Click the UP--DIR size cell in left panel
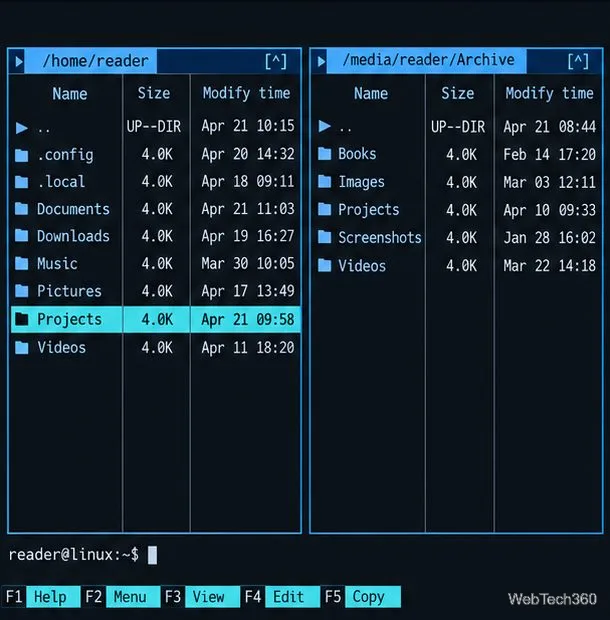 pyautogui.click(x=154, y=127)
